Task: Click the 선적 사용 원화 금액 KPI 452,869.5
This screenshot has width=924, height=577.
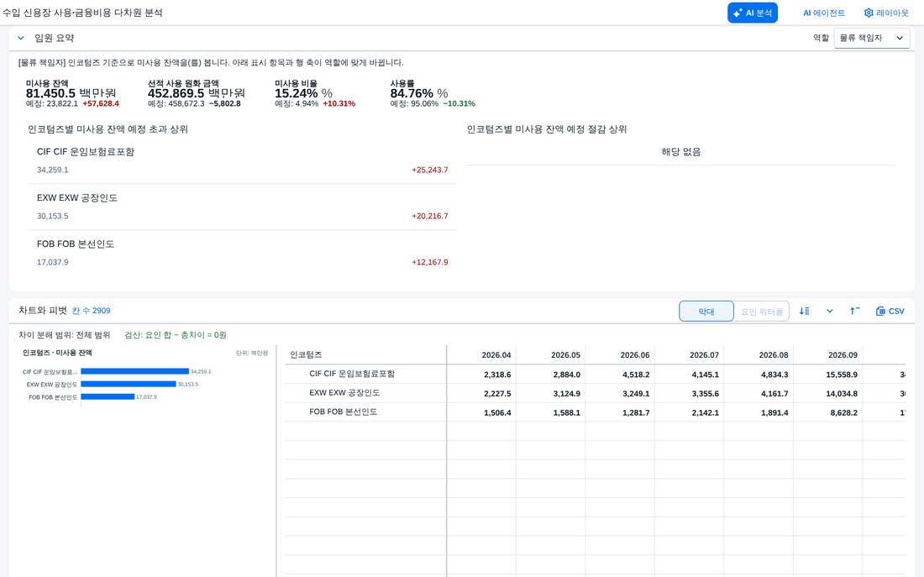Action: (x=176, y=93)
